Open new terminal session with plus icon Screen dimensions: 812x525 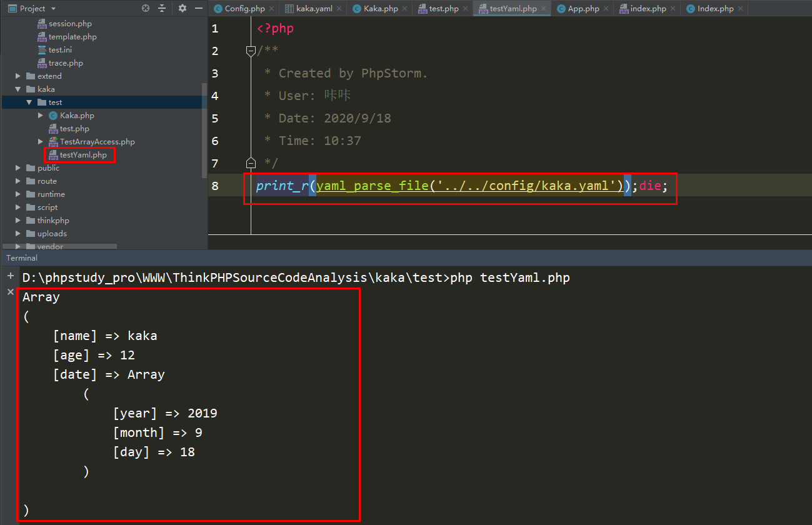point(10,276)
